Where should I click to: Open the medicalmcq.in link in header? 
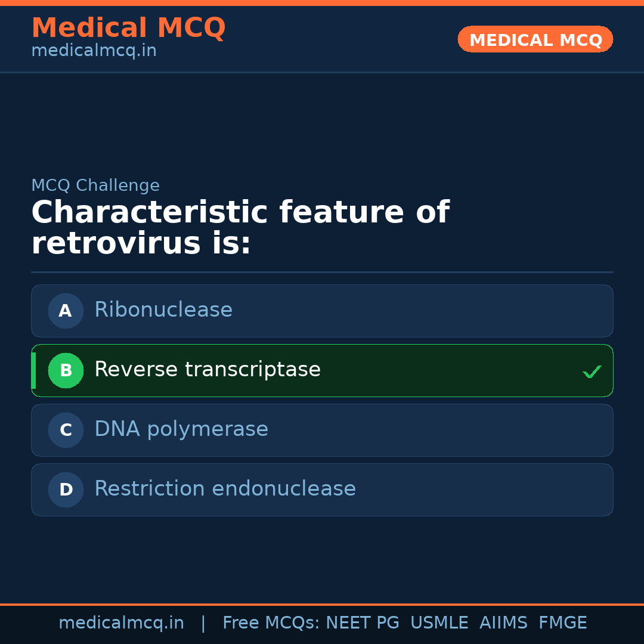tap(94, 50)
